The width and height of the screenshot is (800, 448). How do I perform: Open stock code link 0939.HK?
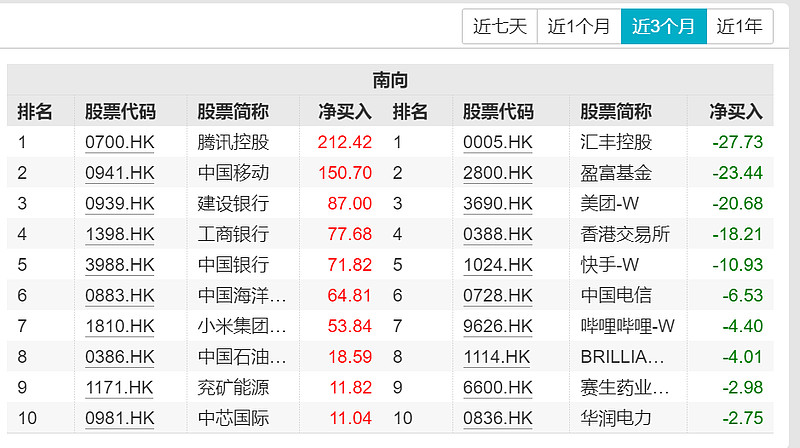pyautogui.click(x=119, y=203)
